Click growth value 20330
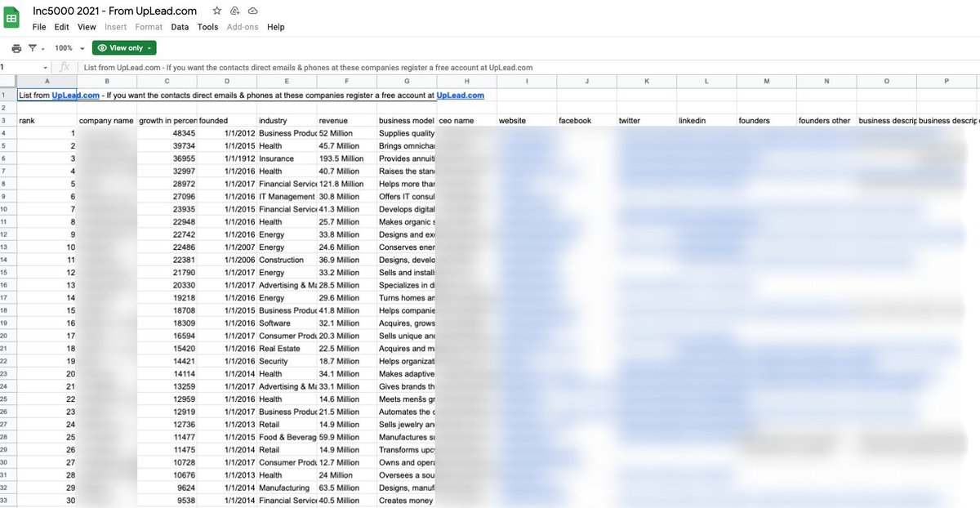The width and height of the screenshot is (980, 508). [167, 285]
